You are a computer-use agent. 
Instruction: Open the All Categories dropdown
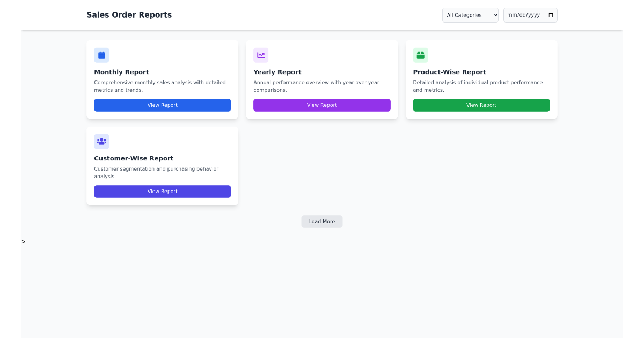pyautogui.click(x=470, y=14)
